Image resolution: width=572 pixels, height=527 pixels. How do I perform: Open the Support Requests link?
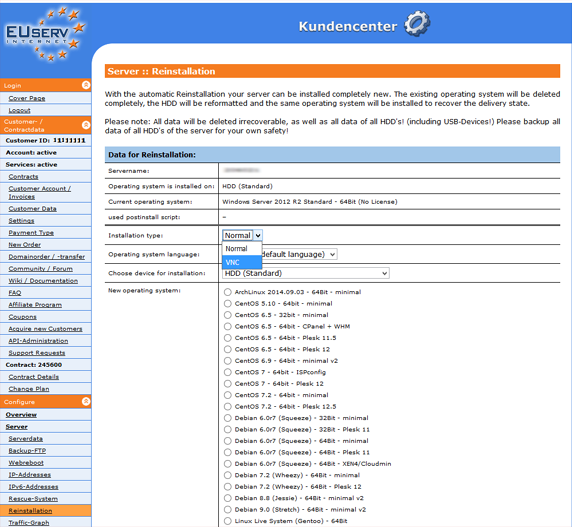(x=37, y=353)
